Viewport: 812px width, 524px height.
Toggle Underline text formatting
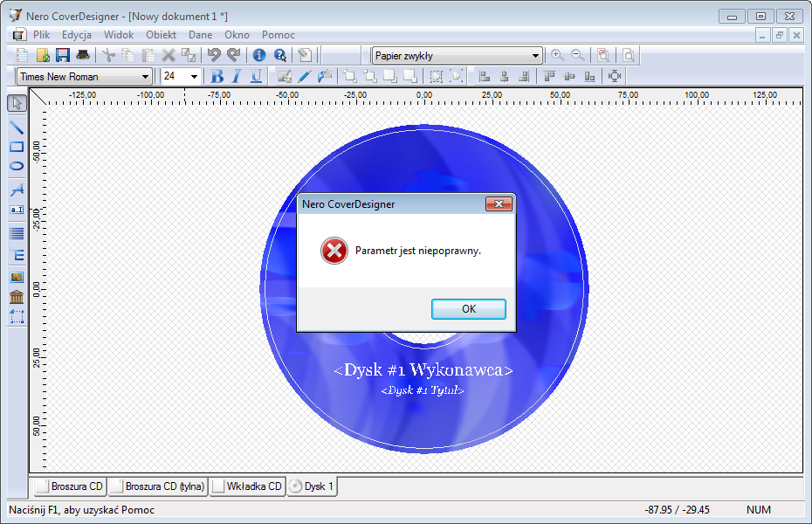pos(256,76)
